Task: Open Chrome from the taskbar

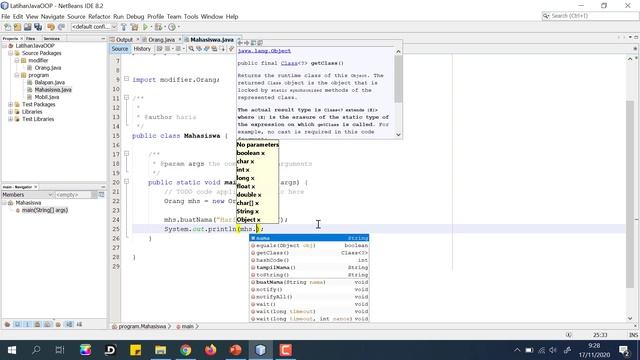Action: point(186,350)
